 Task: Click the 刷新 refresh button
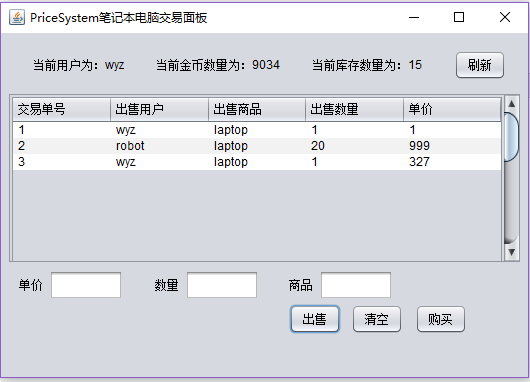[480, 65]
